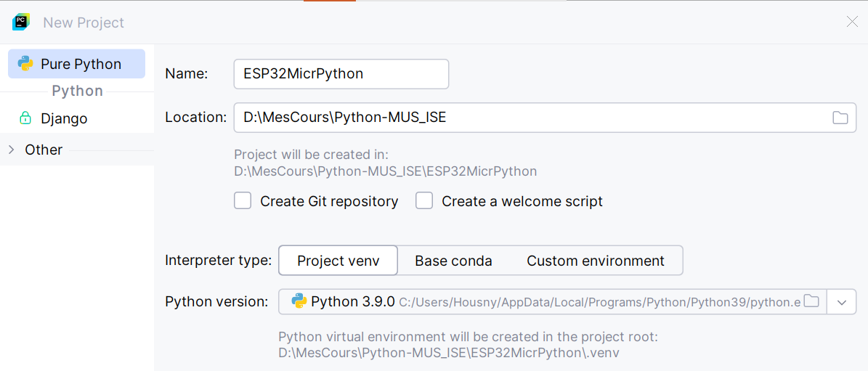Click the 'Interpreter type:' label
The height and width of the screenshot is (371, 868).
pos(218,260)
